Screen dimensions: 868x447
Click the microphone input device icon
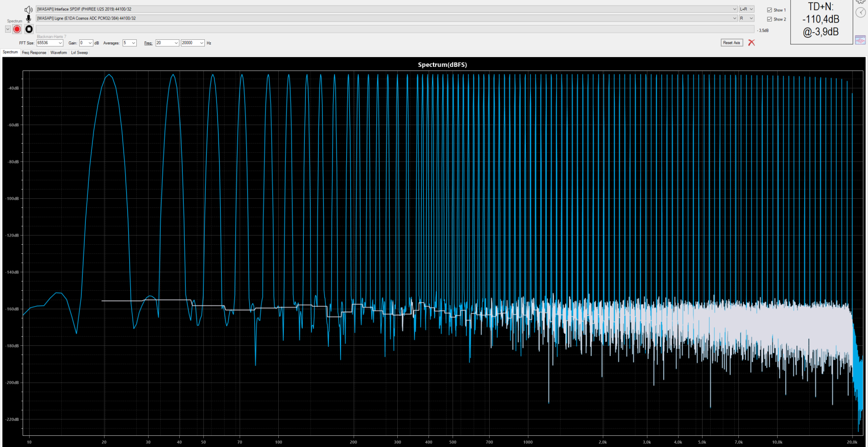(x=29, y=18)
